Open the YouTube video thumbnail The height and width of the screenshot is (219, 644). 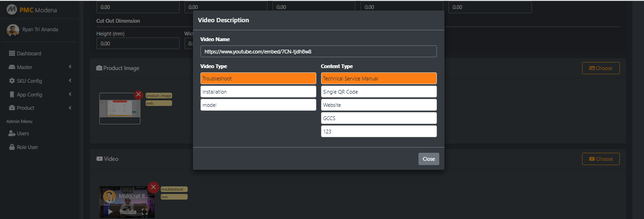tap(127, 202)
